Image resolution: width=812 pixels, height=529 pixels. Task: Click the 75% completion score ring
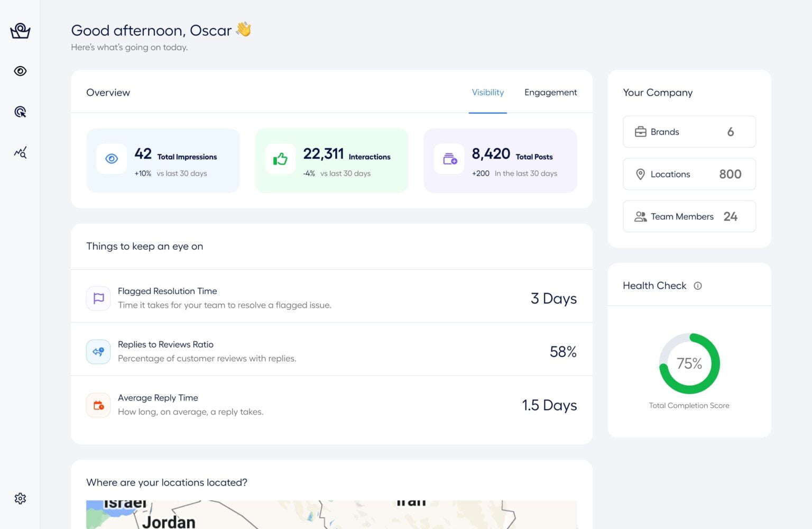tap(689, 363)
